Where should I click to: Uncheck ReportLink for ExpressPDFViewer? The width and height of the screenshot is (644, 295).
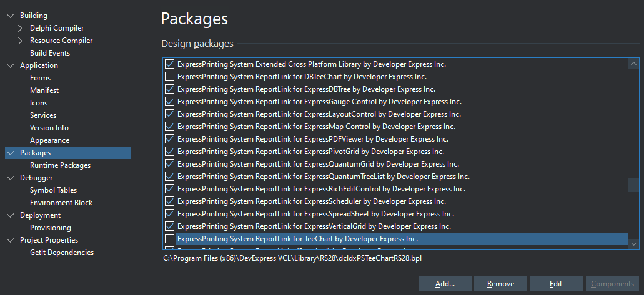pyautogui.click(x=169, y=139)
